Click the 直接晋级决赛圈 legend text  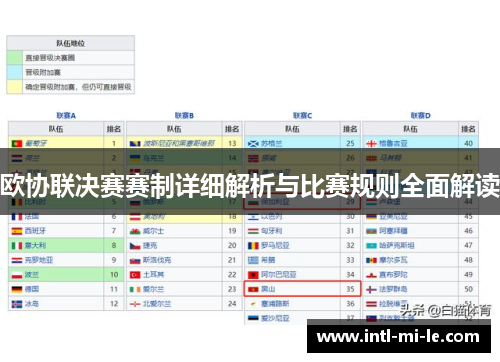[x=50, y=58]
